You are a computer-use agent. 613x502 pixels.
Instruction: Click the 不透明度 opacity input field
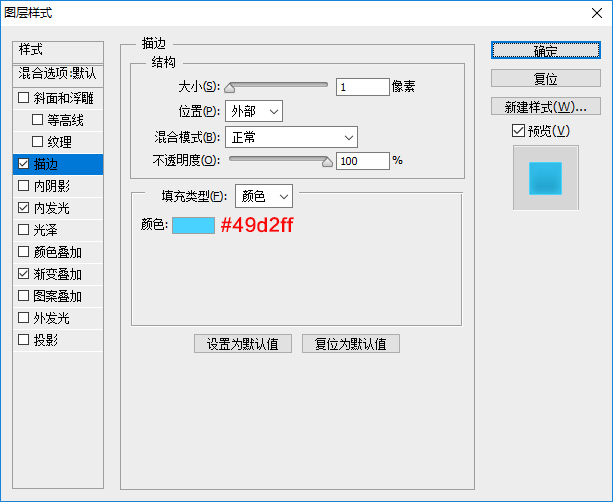[x=362, y=160]
